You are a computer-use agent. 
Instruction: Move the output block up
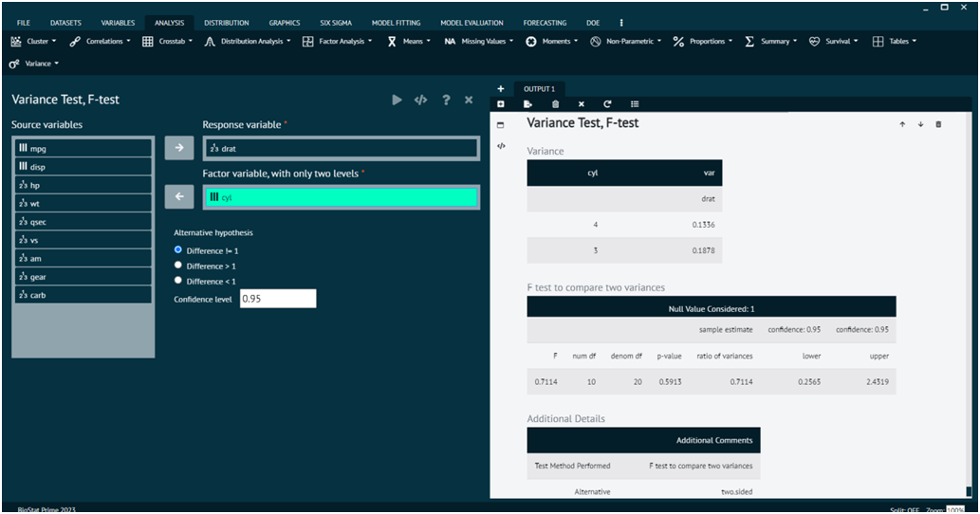[x=902, y=124]
